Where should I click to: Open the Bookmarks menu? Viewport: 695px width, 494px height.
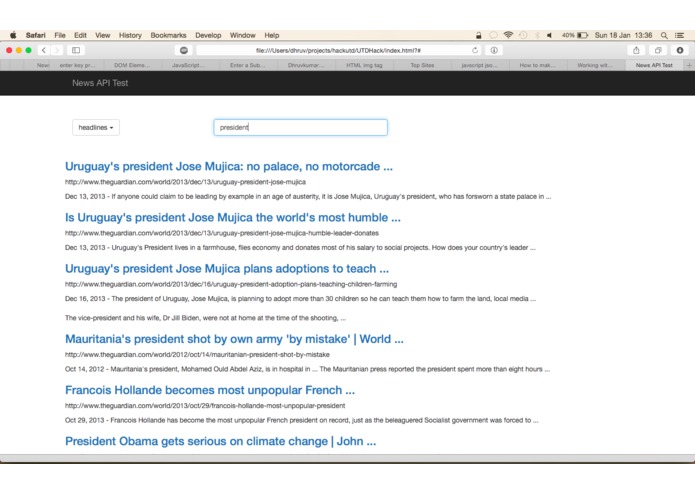(x=168, y=35)
